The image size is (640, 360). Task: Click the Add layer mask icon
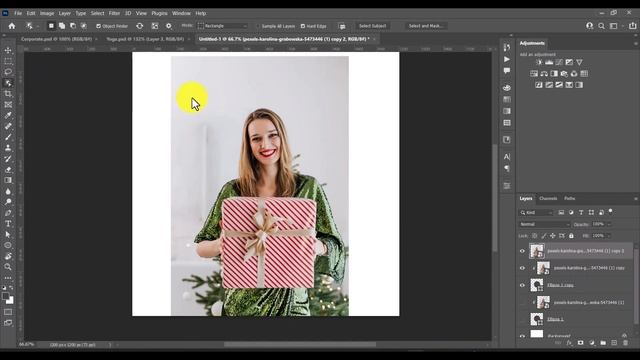[x=580, y=343]
